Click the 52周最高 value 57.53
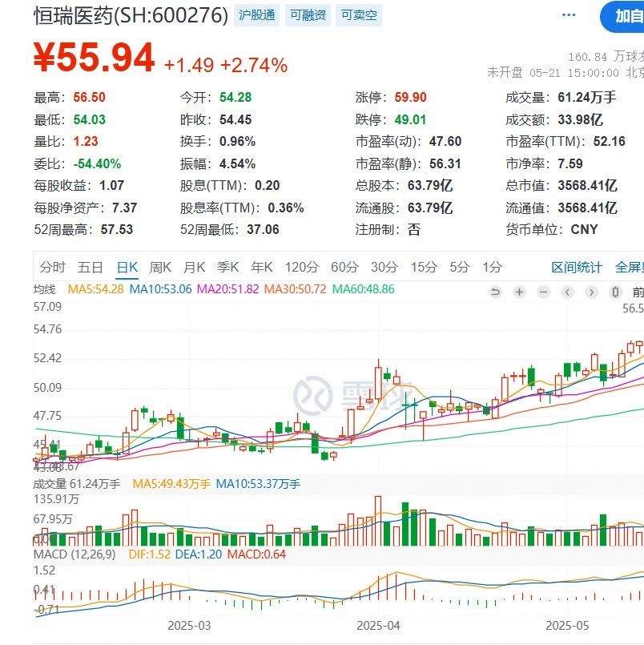The width and height of the screenshot is (644, 645). pos(117,229)
